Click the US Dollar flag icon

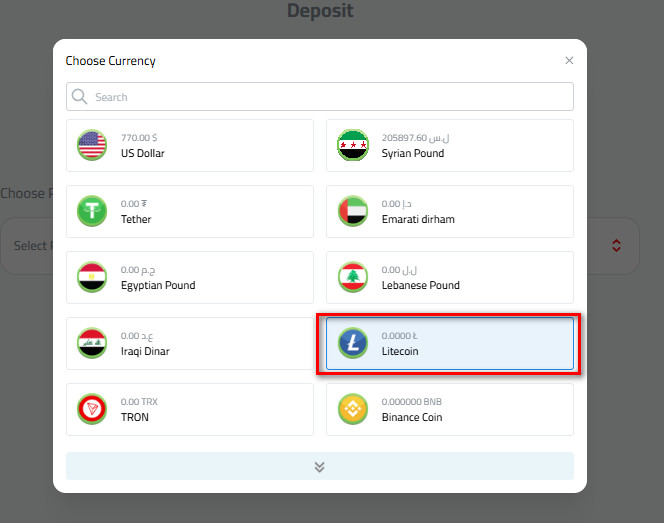coord(92,146)
